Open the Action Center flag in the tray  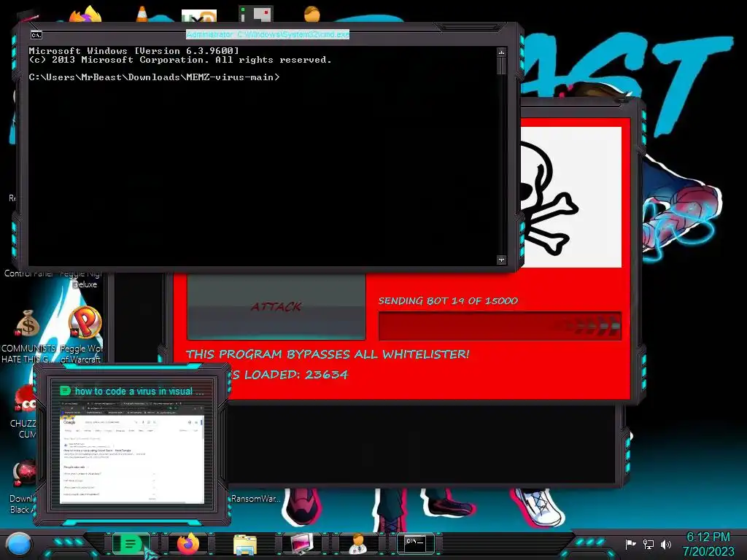[630, 544]
